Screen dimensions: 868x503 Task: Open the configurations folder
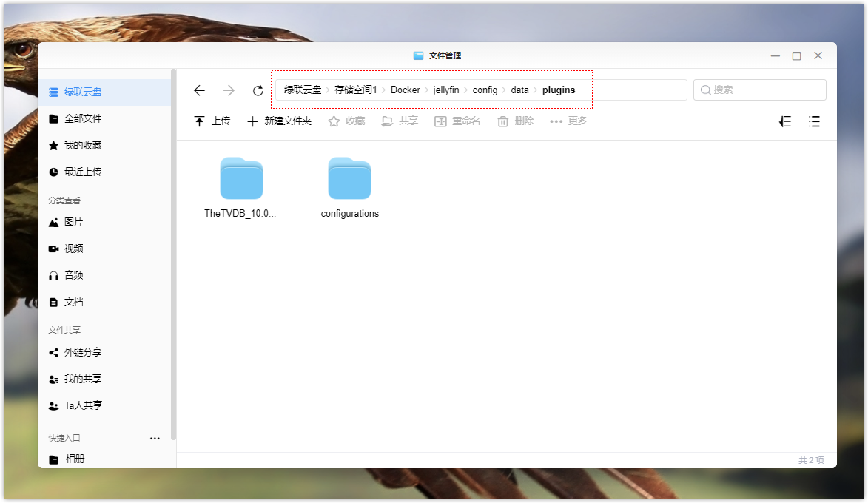349,179
